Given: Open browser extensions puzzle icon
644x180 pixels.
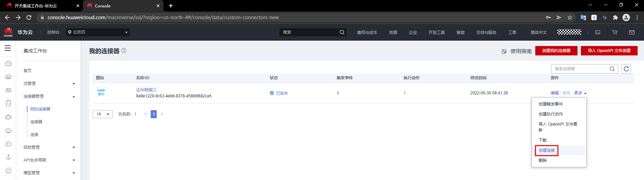Looking at the screenshot, I should tap(615, 17).
